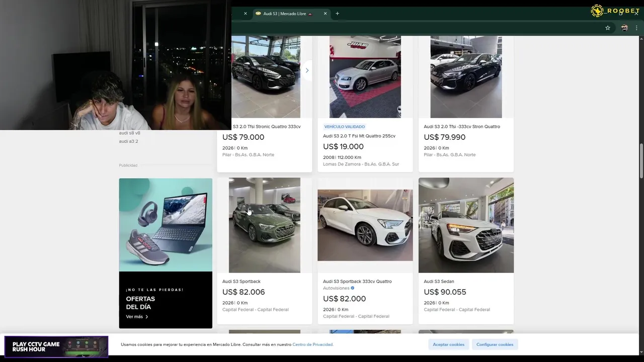Click the price US$ 79.990
644x362 pixels.
coord(445,137)
